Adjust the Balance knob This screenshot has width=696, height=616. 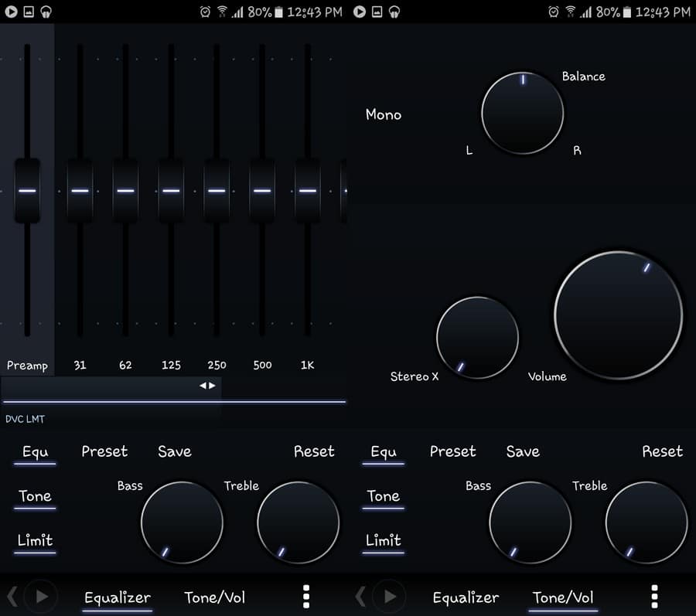[x=523, y=112]
